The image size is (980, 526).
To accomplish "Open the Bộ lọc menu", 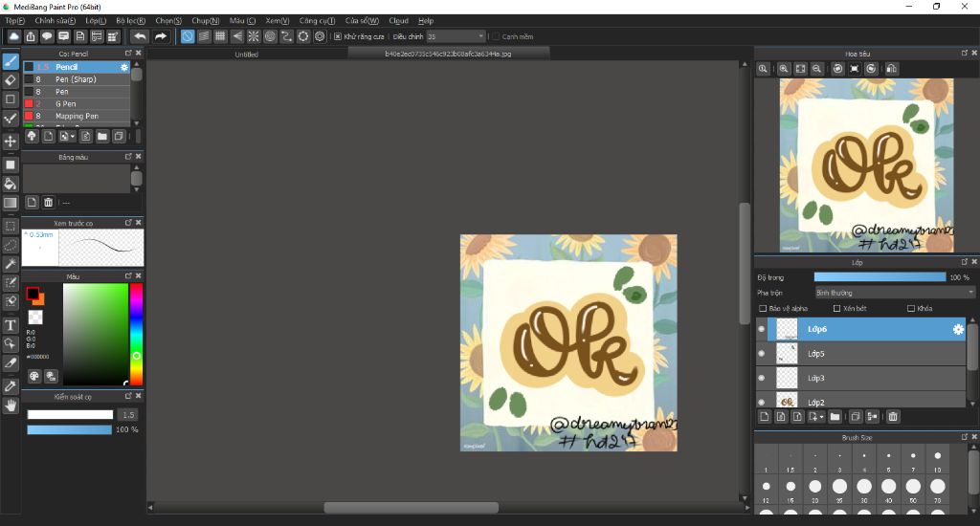I will tap(130, 21).
